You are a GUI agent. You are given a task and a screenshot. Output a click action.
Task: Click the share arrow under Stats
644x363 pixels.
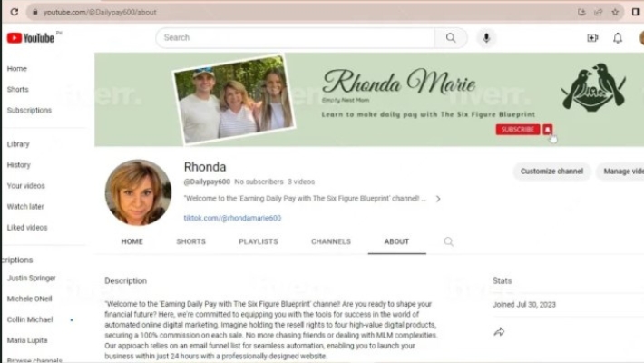click(499, 332)
